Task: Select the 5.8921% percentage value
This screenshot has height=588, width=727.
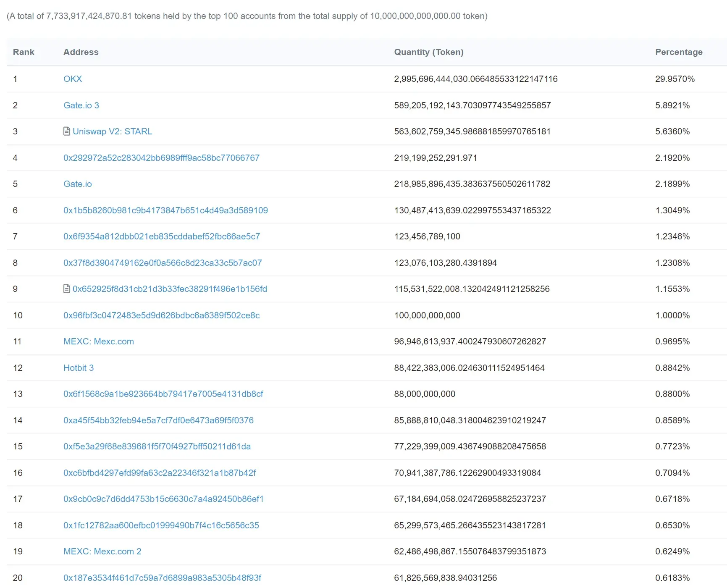Action: pos(672,105)
